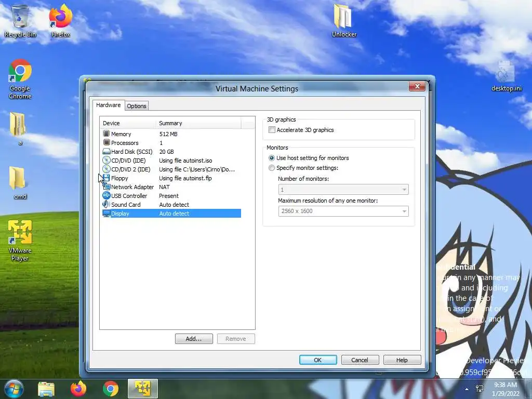The height and width of the screenshot is (399, 532).
Task: Open the VMware Player desktop shortcut
Action: pos(20,241)
